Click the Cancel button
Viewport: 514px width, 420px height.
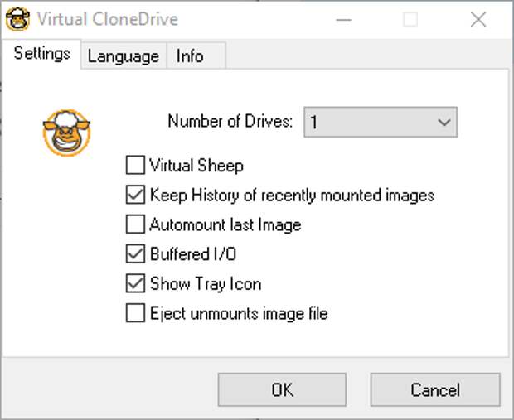pos(435,390)
